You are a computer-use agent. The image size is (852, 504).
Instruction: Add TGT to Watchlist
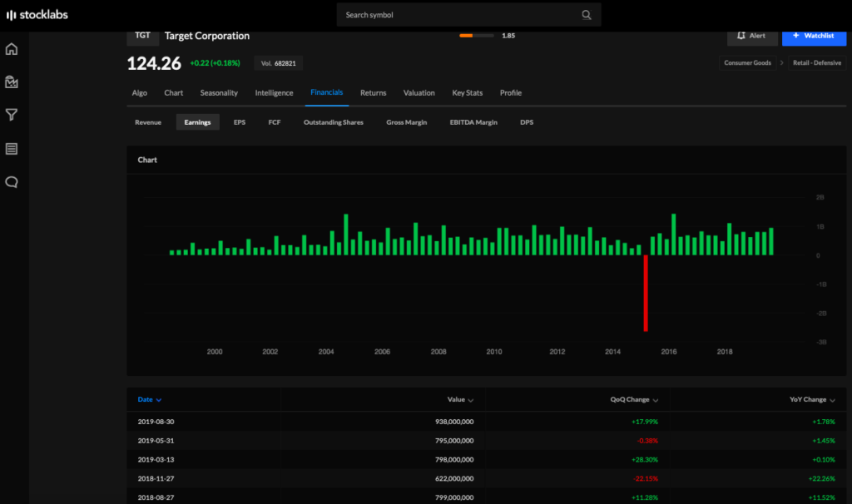[x=814, y=37]
